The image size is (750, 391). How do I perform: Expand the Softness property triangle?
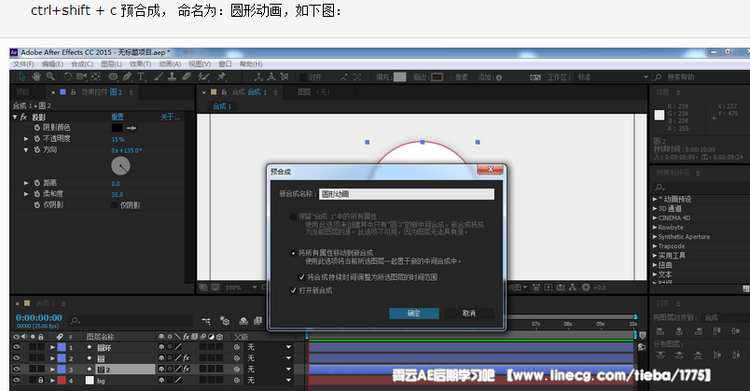tap(26, 194)
